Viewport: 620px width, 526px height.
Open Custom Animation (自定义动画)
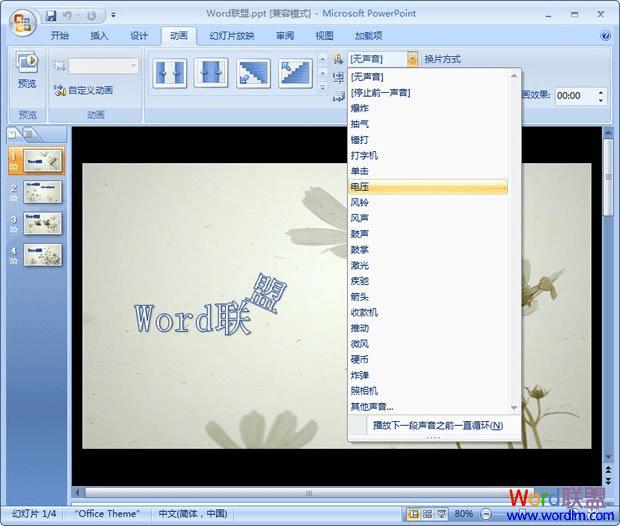tap(83, 90)
